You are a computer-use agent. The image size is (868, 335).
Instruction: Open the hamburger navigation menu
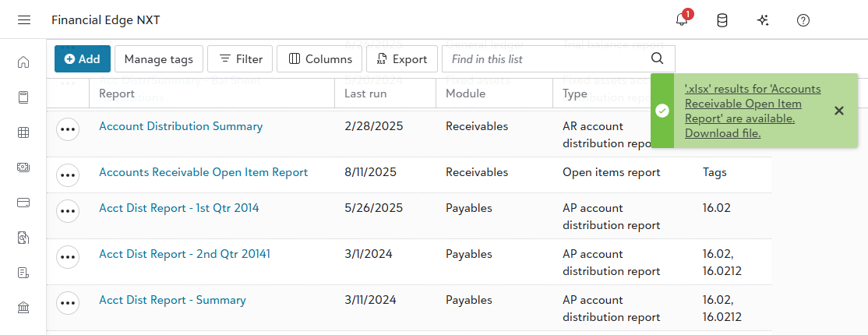coord(24,20)
